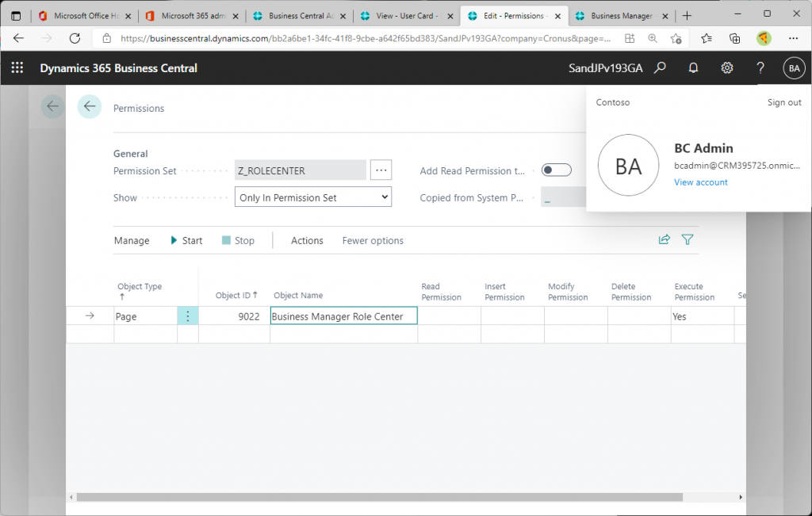Go back using the Permissions back arrow
Image resolution: width=812 pixels, height=516 pixels.
pos(90,107)
